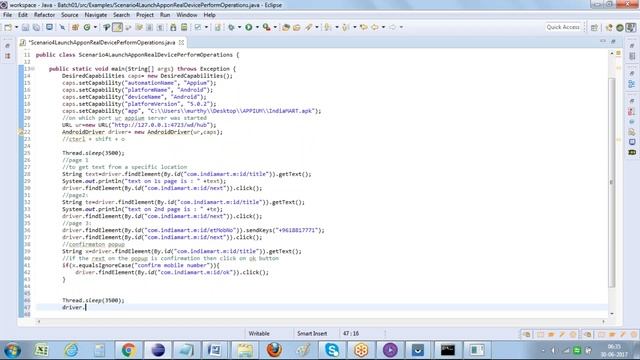Expand the External Tools dropdown arrow
The image size is (640, 360).
(x=275, y=27)
